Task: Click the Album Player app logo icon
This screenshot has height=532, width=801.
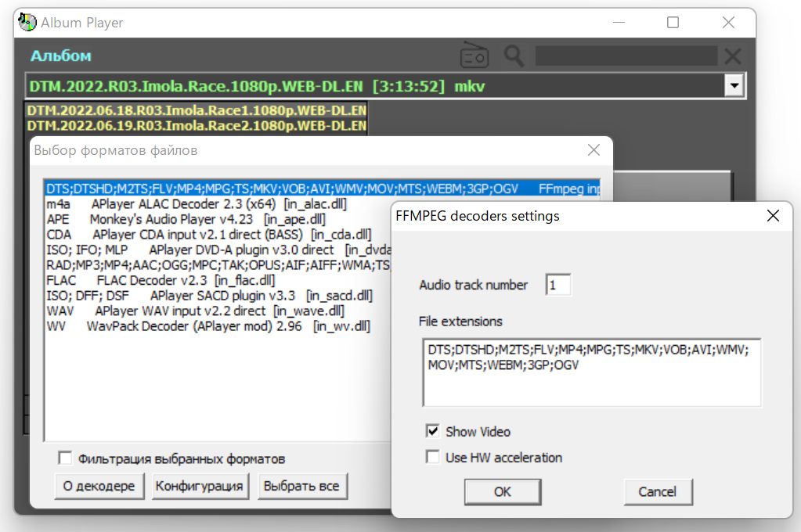Action: click(x=27, y=22)
